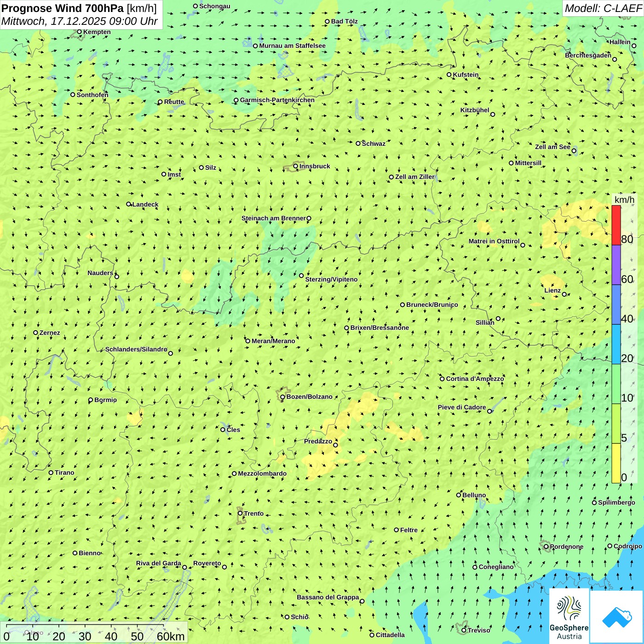Click the Sterzing/Vipiteno label
Image resolution: width=644 pixels, height=644 pixels.
click(x=331, y=279)
